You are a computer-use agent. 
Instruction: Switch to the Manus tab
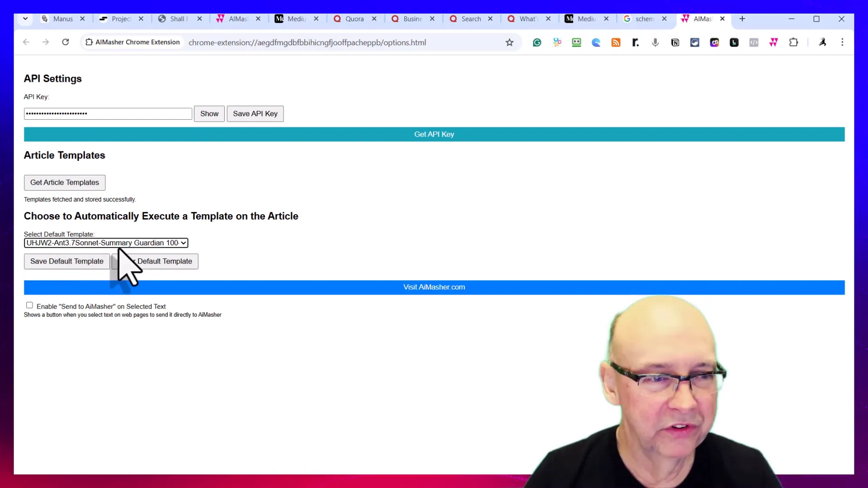pyautogui.click(x=63, y=19)
